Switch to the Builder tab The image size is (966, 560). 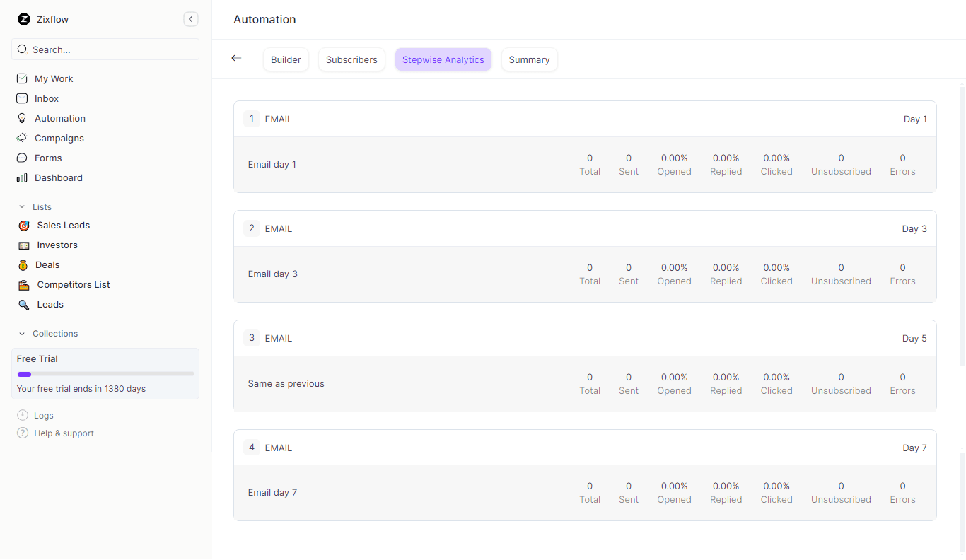pos(286,59)
